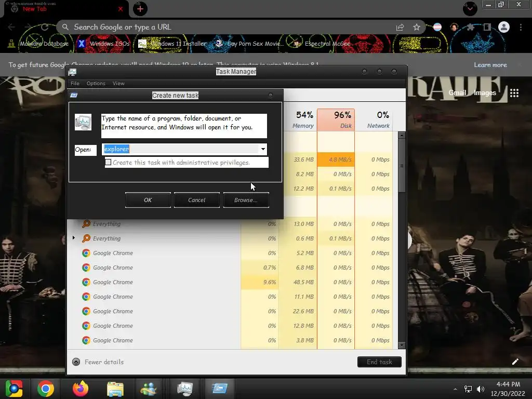532x399 pixels.
Task: Open Windows ISOs bookmark
Action: [104, 44]
